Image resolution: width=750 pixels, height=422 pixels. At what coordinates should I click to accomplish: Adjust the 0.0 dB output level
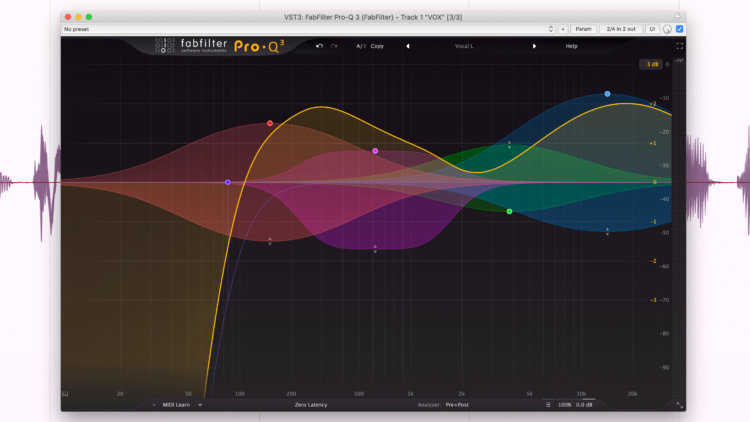(584, 405)
